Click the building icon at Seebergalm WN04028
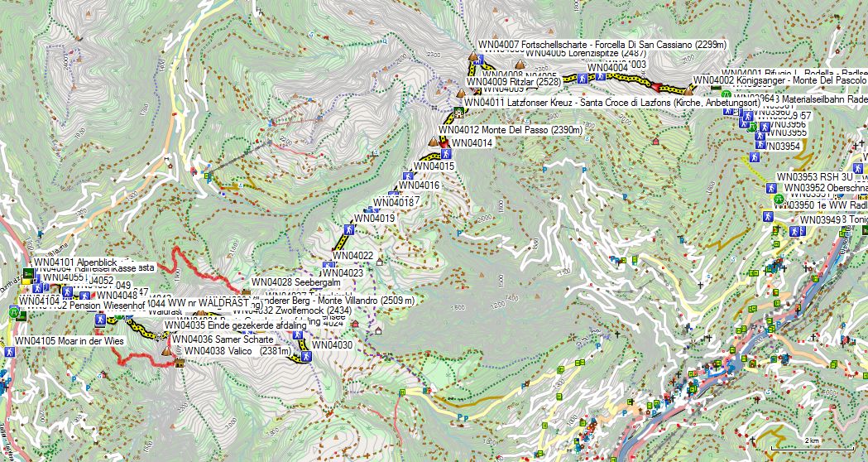 246,291
